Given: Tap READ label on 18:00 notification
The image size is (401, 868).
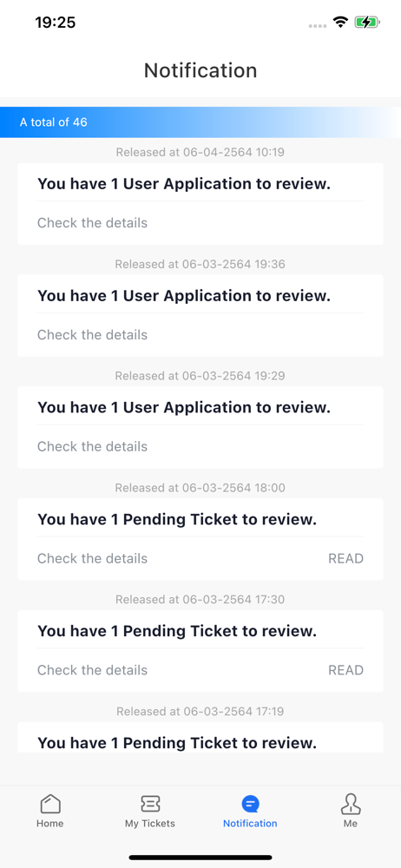Looking at the screenshot, I should click(x=346, y=558).
